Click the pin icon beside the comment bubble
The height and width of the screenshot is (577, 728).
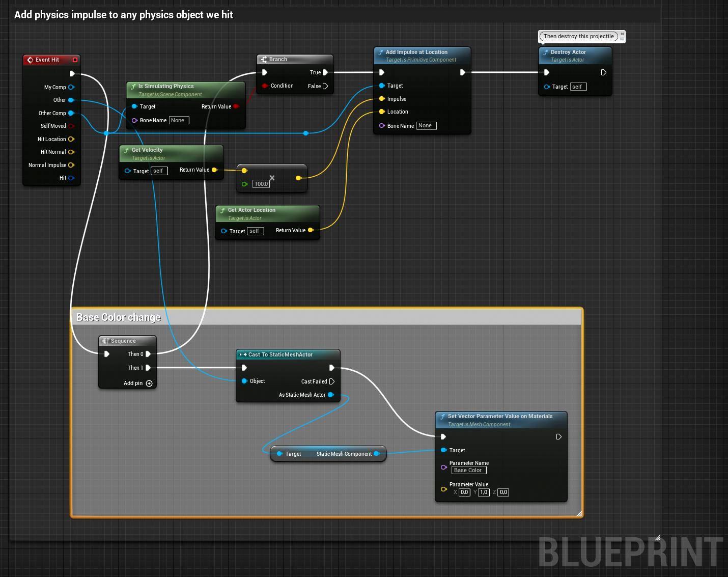(622, 34)
